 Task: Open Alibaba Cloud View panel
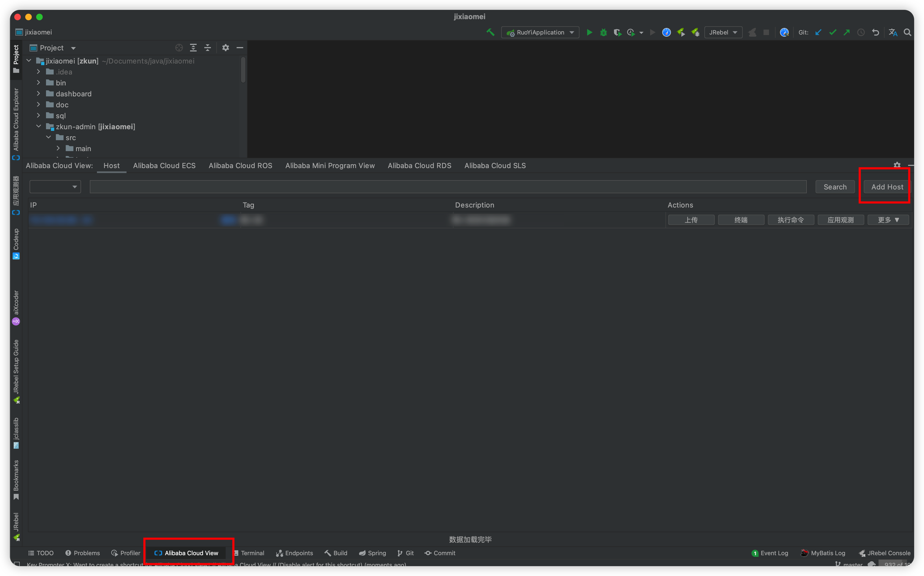click(x=191, y=553)
